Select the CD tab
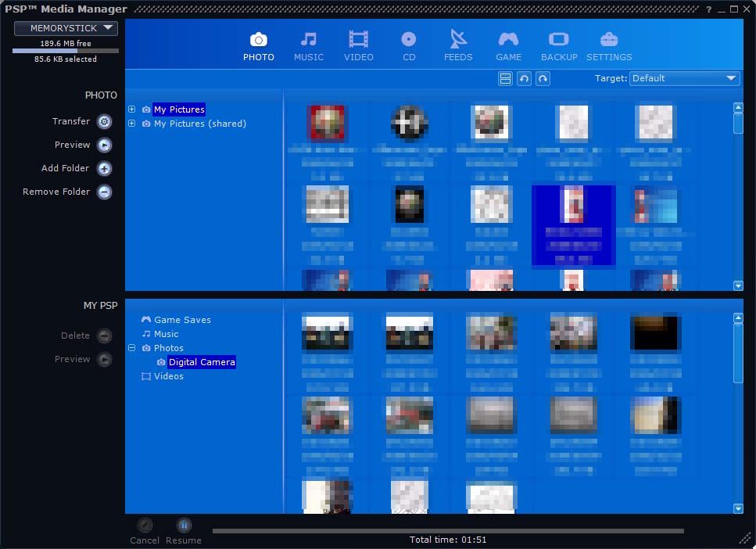The height and width of the screenshot is (549, 756). (408, 47)
